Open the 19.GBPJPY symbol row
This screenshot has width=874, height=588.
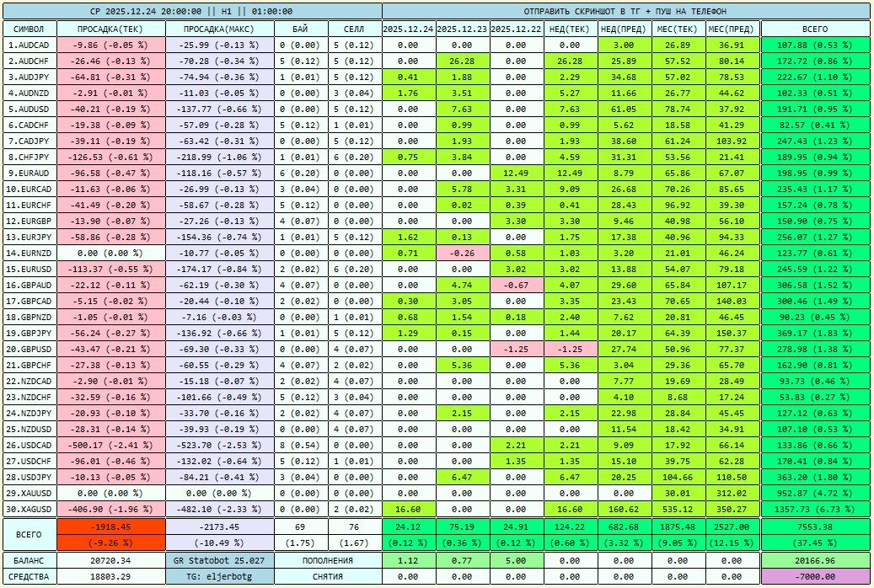[x=29, y=334]
